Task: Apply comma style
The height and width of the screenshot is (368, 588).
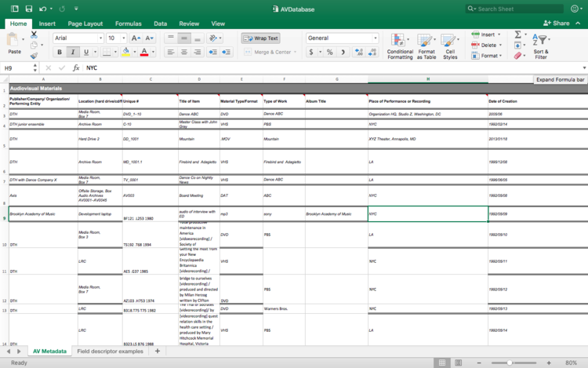Action: coord(343,52)
